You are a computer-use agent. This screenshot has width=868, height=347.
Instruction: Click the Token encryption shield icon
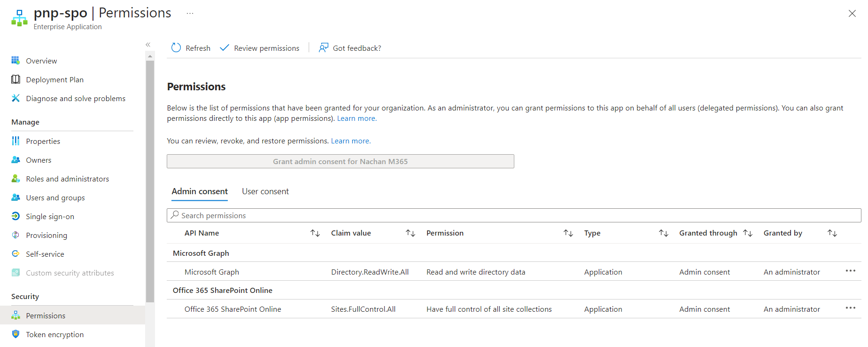point(15,334)
